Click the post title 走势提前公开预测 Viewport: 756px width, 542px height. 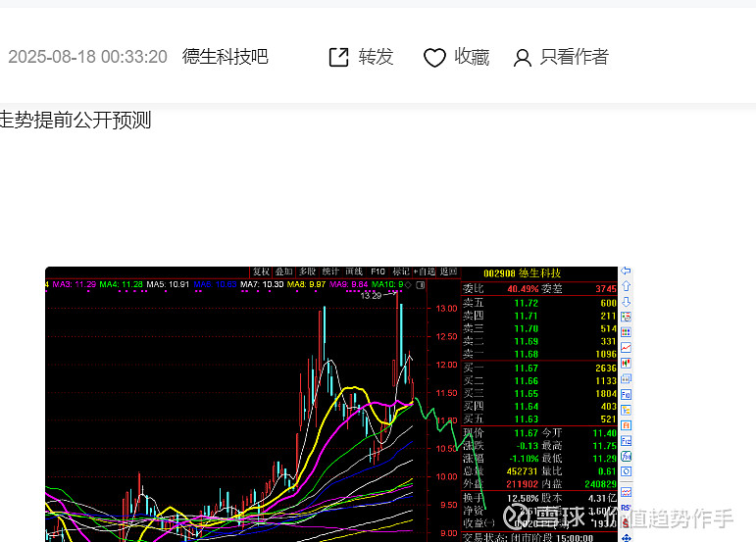76,120
